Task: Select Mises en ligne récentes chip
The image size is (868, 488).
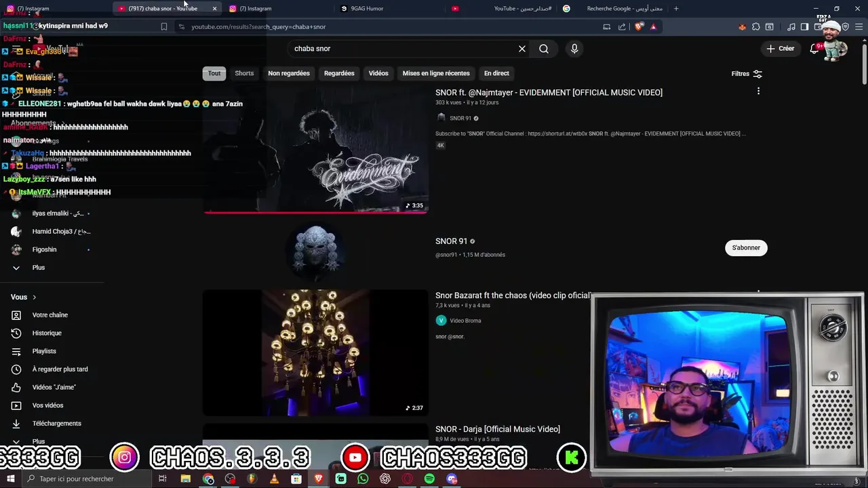Action: [x=436, y=73]
